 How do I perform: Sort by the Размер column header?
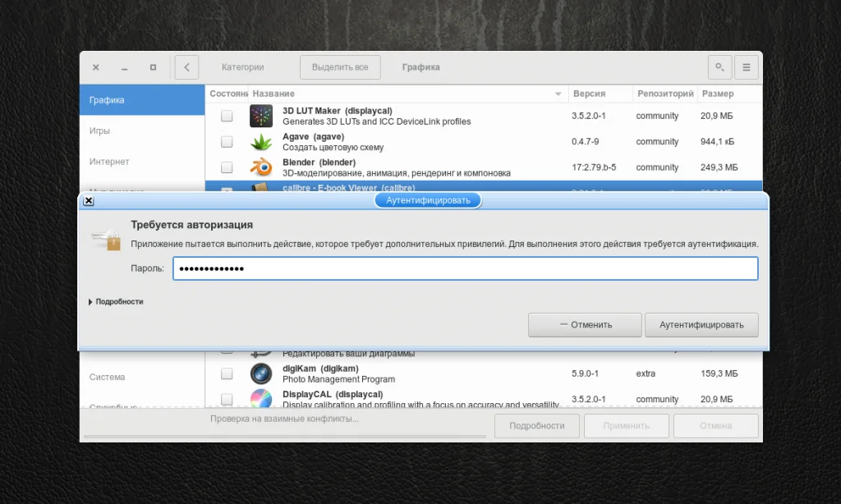click(729, 94)
